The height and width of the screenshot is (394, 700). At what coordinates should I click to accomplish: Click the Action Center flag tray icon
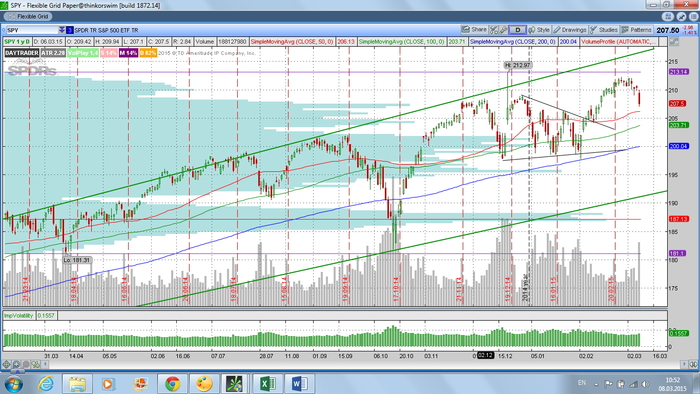tap(608, 384)
